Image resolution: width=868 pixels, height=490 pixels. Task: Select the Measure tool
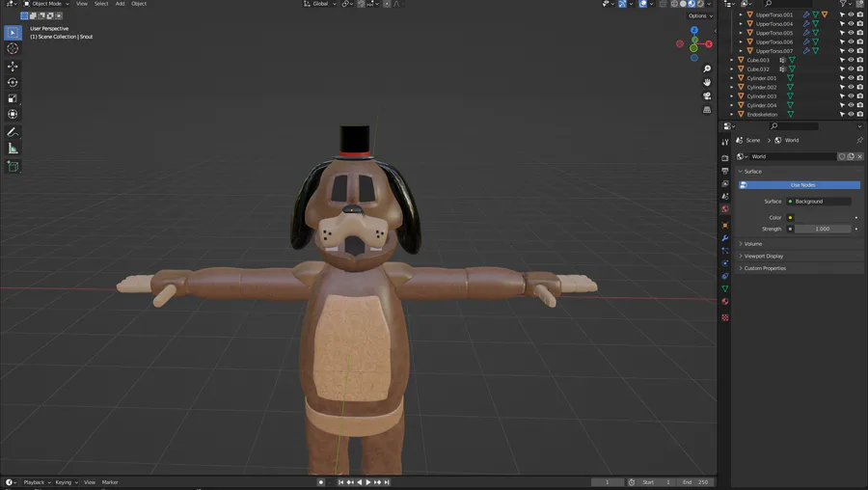(x=13, y=149)
